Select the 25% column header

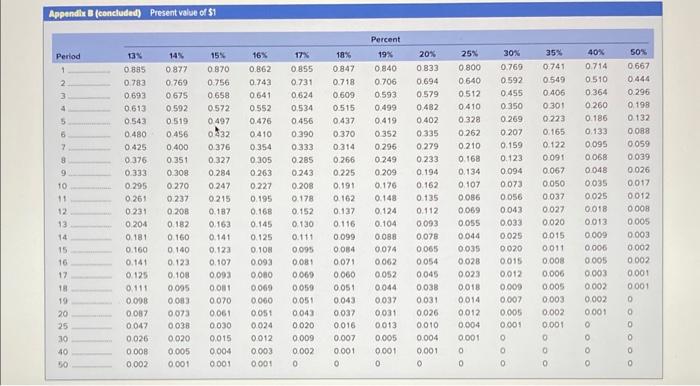[469, 54]
